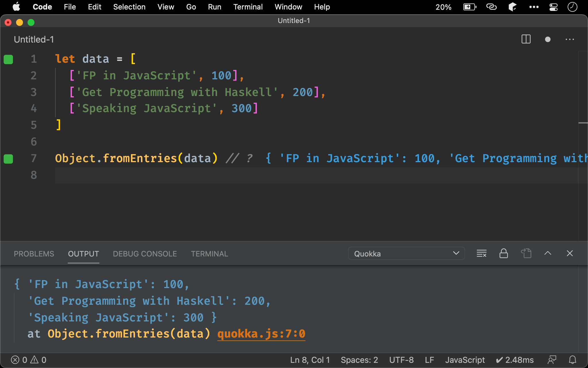Image resolution: width=588 pixels, height=368 pixels.
Task: Click the unsaved changes dot indicator
Action: 548,39
